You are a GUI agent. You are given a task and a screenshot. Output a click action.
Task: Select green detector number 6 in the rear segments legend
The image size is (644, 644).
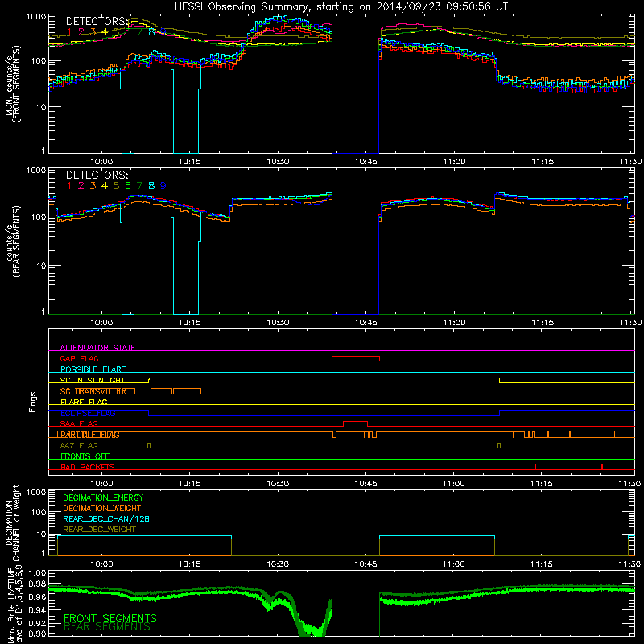[x=128, y=186]
